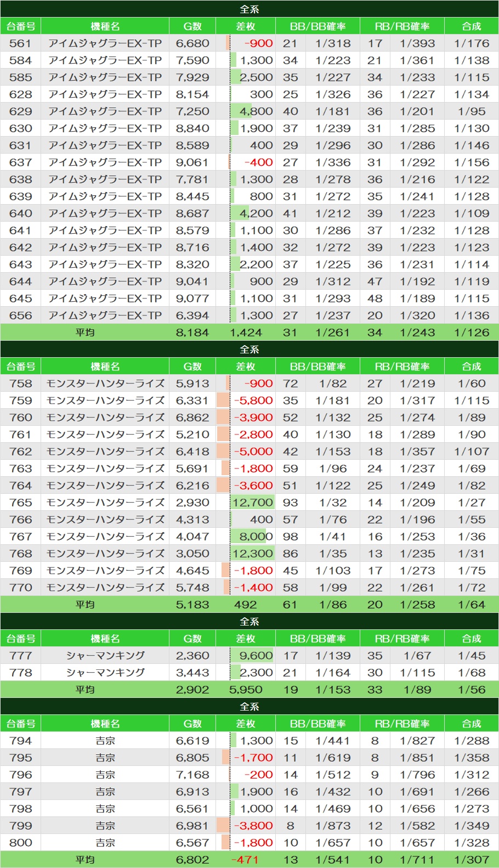Click G数 header in Yoshimune table
Image resolution: width=499 pixels, height=868 pixels.
[x=192, y=724]
